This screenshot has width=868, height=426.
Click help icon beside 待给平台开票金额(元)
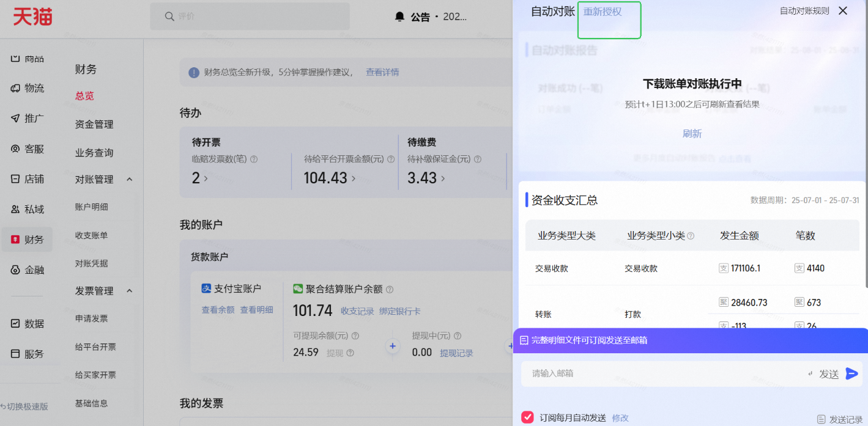(x=391, y=159)
